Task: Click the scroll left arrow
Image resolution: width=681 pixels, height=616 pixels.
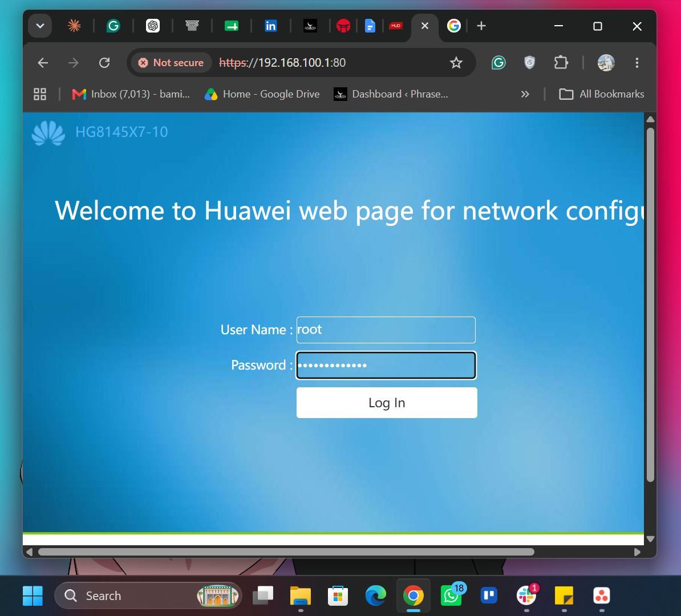Action: [x=30, y=552]
